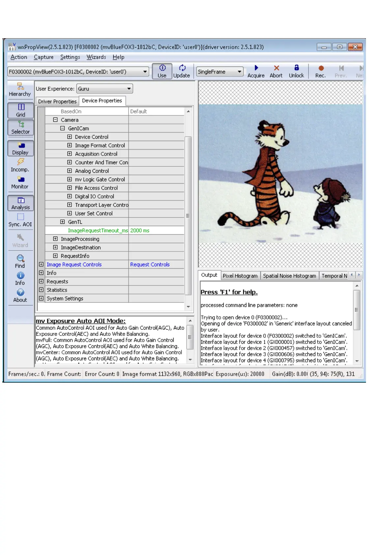Open the Help menu
The width and height of the screenshot is (392, 555).
pyautogui.click(x=119, y=57)
